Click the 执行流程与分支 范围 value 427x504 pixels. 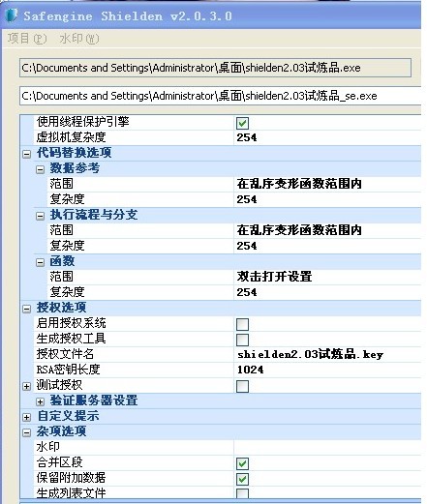point(299,230)
